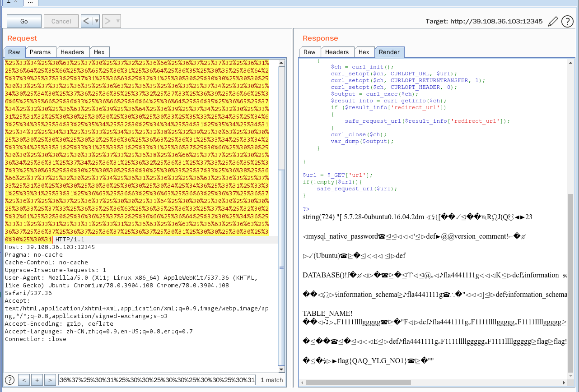Click the 'Accept-Language' header line

pyautogui.click(x=99, y=332)
